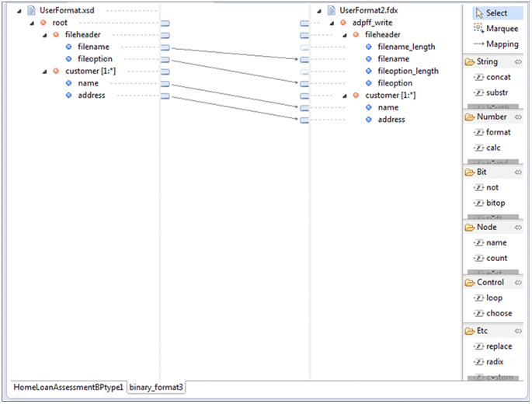
Task: Switch to HomeLoanAssessmentBPtype1 tab
Action: click(69, 387)
